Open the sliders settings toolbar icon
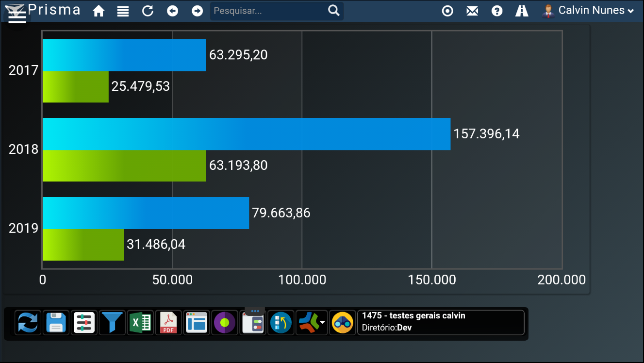Viewport: 644px width, 363px height. 84,323
